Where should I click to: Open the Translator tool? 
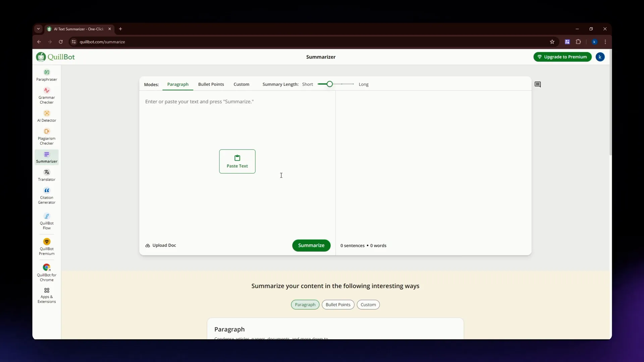pyautogui.click(x=47, y=175)
